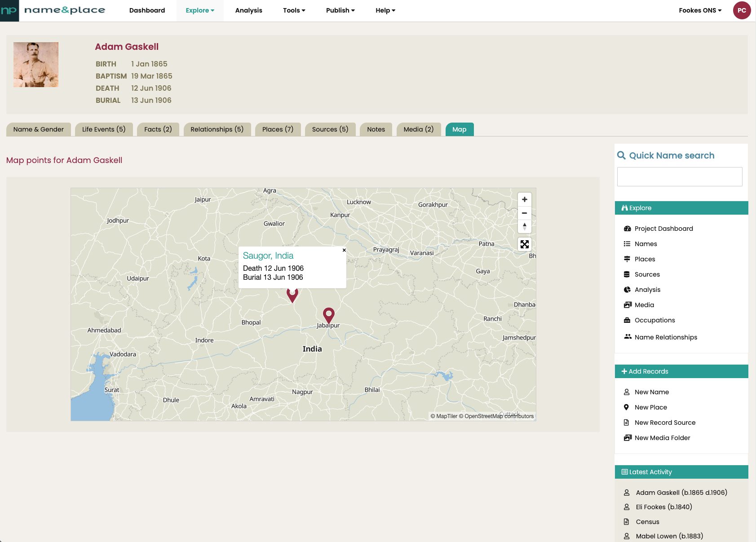Click the Quick Name search magnifier icon
756x542 pixels.
click(621, 155)
